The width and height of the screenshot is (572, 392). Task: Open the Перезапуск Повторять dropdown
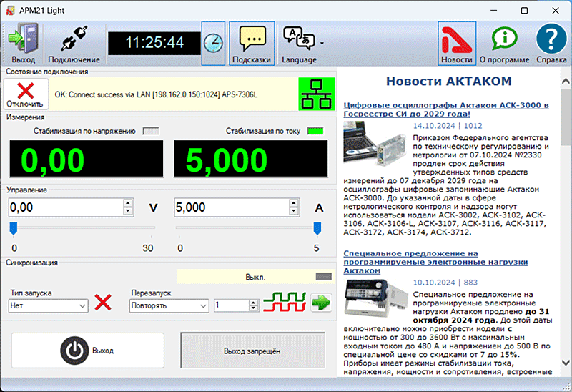tap(169, 305)
